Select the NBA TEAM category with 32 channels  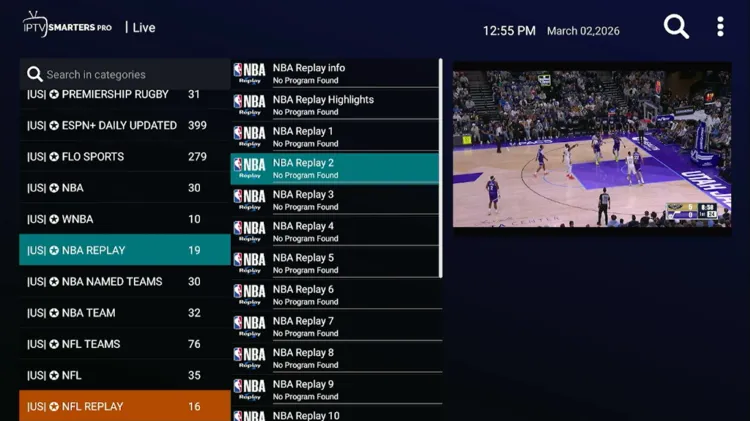tap(125, 313)
